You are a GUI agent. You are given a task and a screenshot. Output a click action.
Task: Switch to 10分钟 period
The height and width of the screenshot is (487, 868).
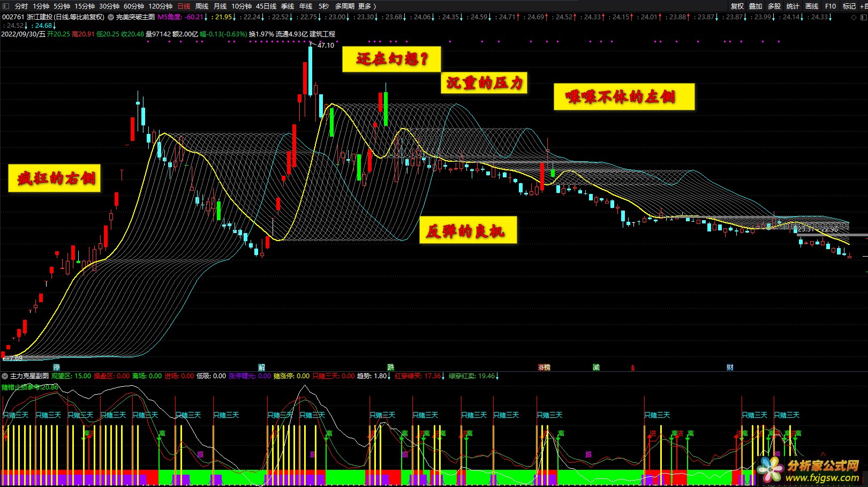pyautogui.click(x=241, y=6)
